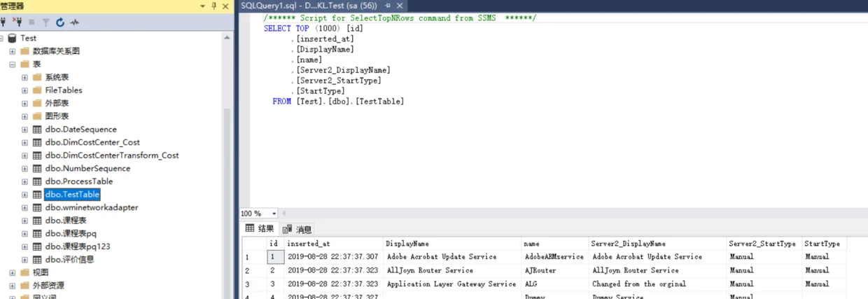Click the 'AdobeARMservice' name cell
Screen dimensions: 868x299
(555, 257)
